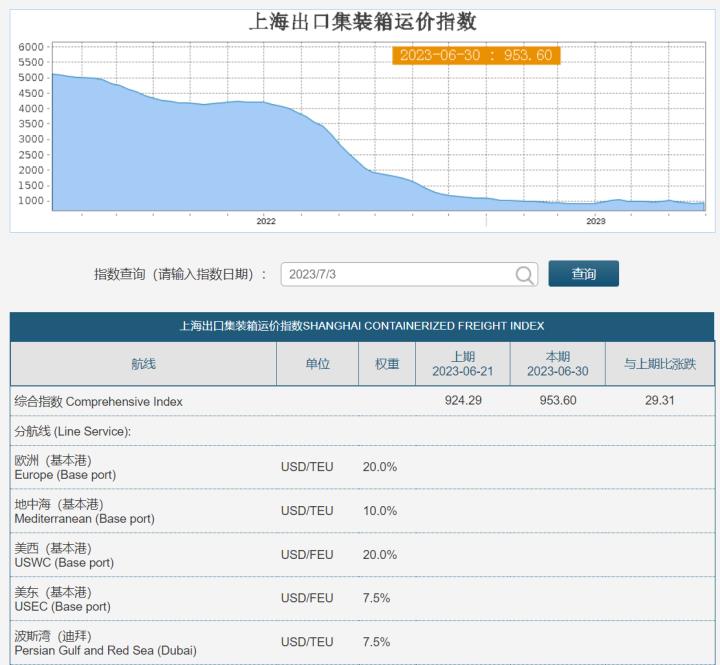Select the USEC (Base port) row label
Viewport: 720px width, 665px height.
[62, 599]
